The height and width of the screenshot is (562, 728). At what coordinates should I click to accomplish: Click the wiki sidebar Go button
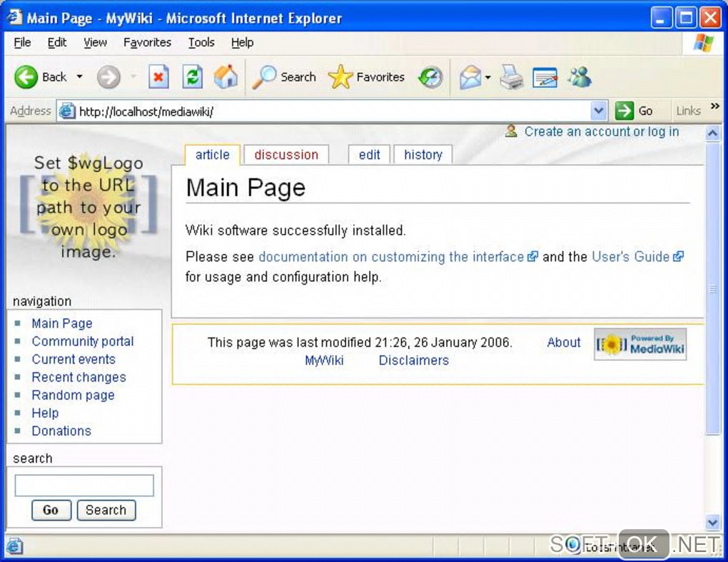[x=51, y=511]
